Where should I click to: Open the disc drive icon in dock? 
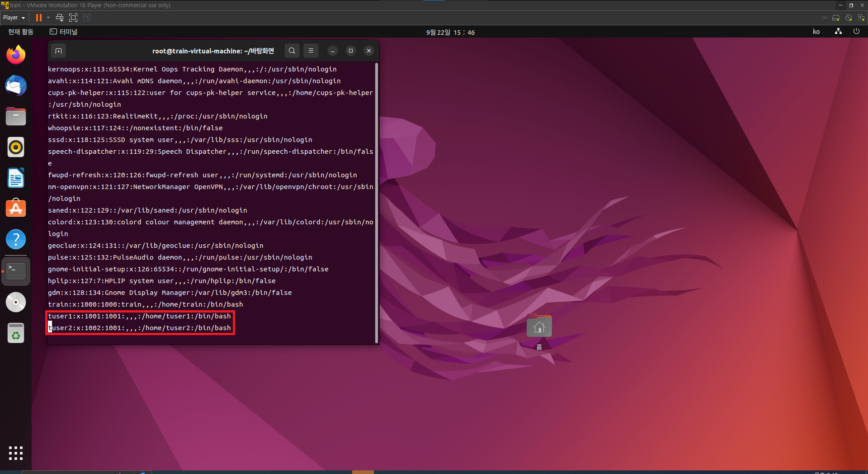[16, 302]
